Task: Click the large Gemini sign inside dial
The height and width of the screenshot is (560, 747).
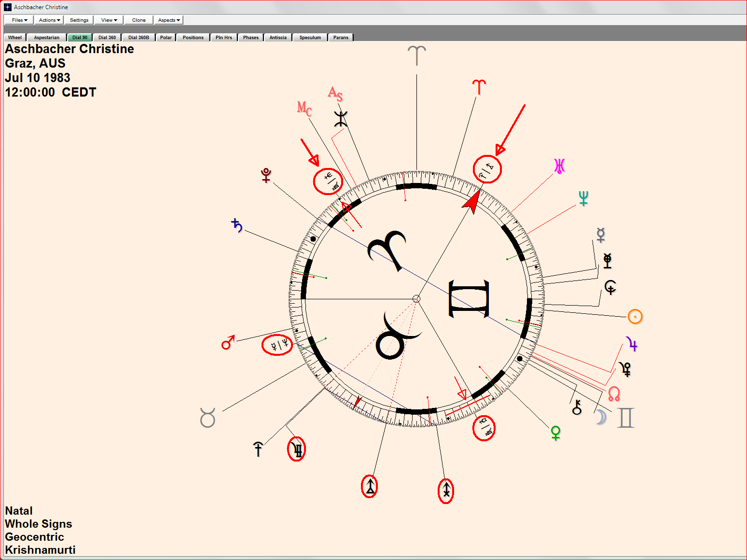Action: tap(469, 299)
